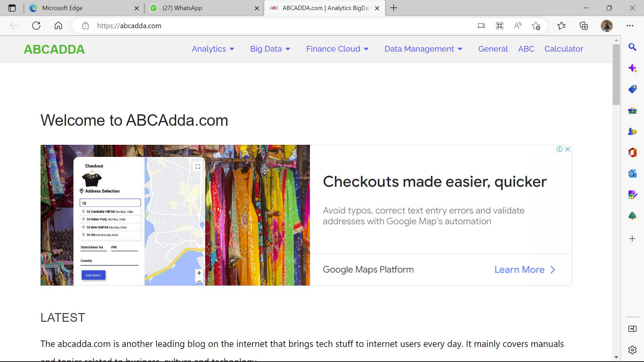The image size is (644, 362).
Task: Expand the Big Data dropdown menu
Action: pyautogui.click(x=270, y=49)
